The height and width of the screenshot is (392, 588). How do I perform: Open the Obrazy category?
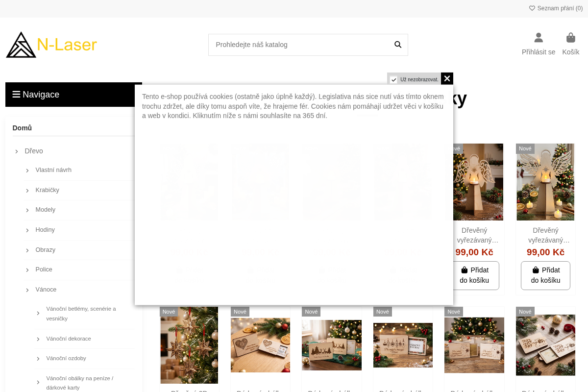tap(46, 250)
